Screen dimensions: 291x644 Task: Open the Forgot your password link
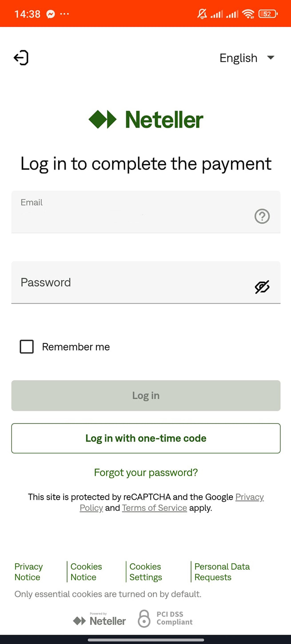point(146,473)
